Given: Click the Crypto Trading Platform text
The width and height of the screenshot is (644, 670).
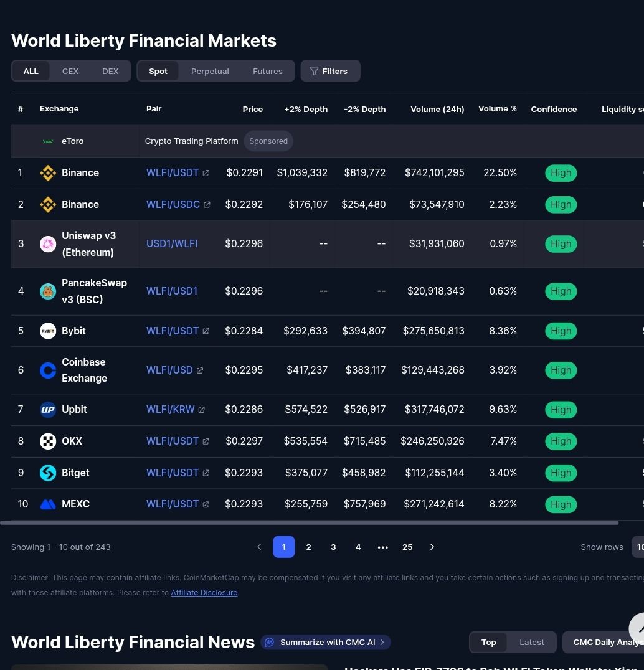Looking at the screenshot, I should (191, 141).
